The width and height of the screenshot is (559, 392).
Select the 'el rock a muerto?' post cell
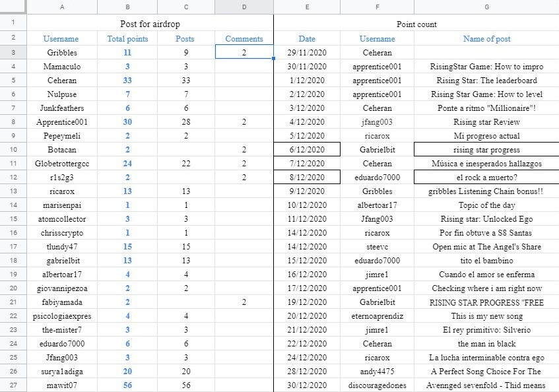click(x=486, y=178)
